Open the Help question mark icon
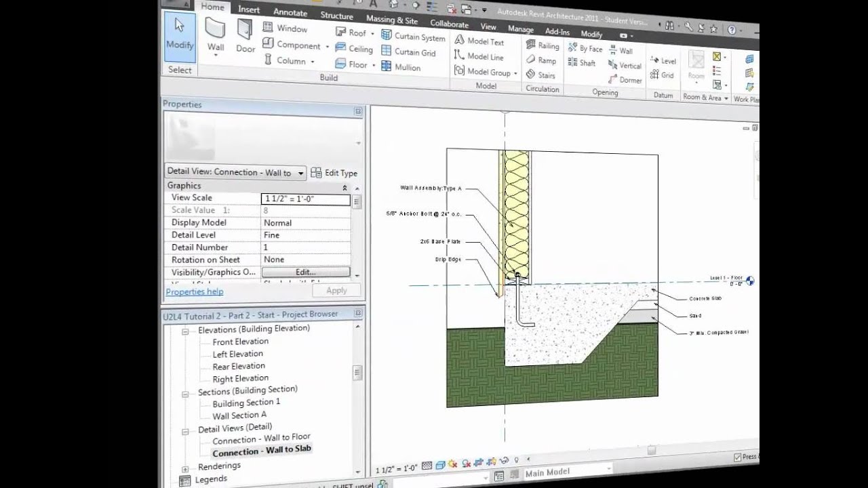 point(732,30)
